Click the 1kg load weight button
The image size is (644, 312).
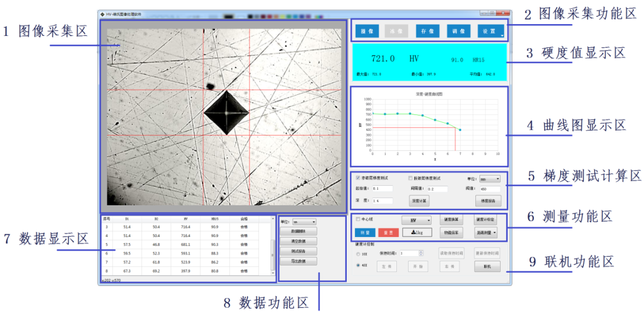pyautogui.click(x=417, y=232)
